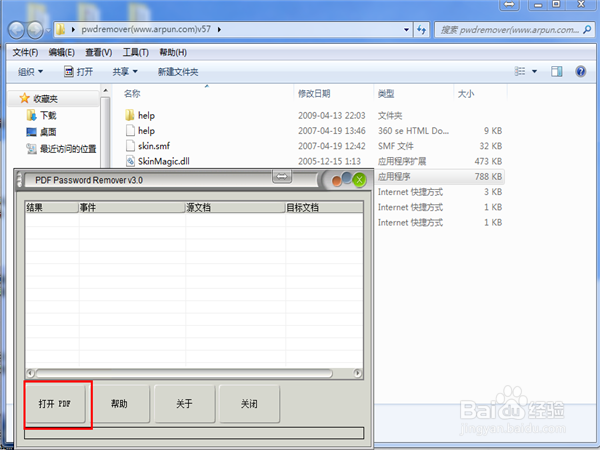Click the SkinMagic.dll file icon
Viewport: 600px width, 450px height.
130,161
